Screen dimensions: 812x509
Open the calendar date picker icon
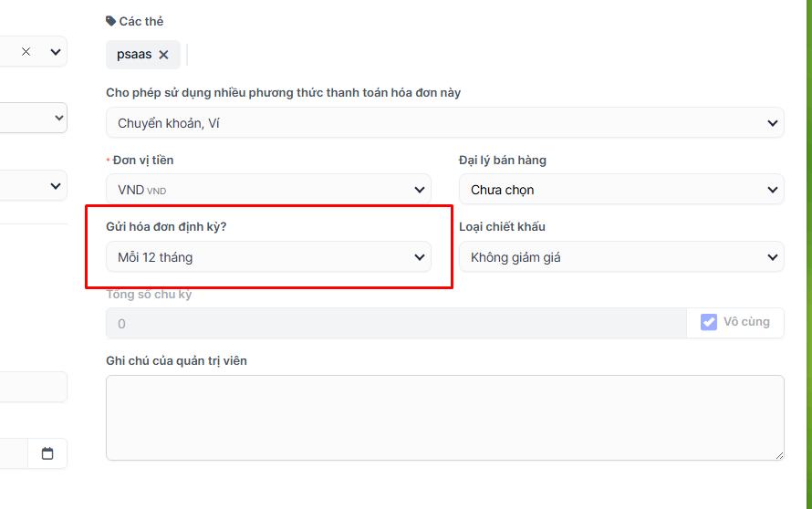(x=47, y=453)
